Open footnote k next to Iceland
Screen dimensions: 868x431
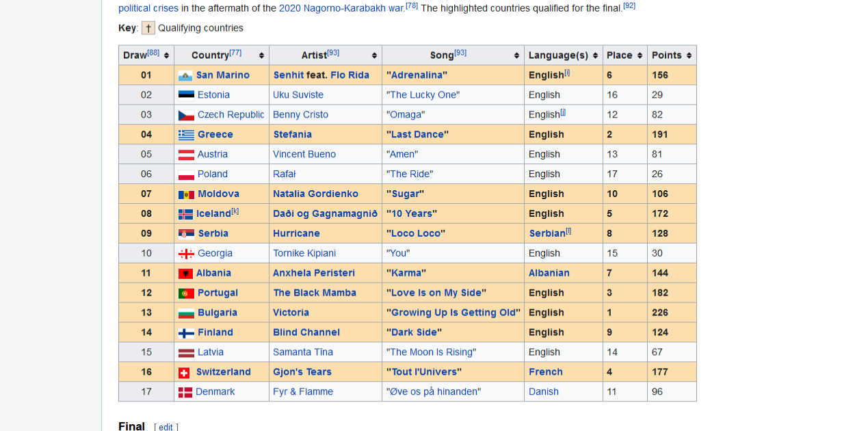(235, 211)
